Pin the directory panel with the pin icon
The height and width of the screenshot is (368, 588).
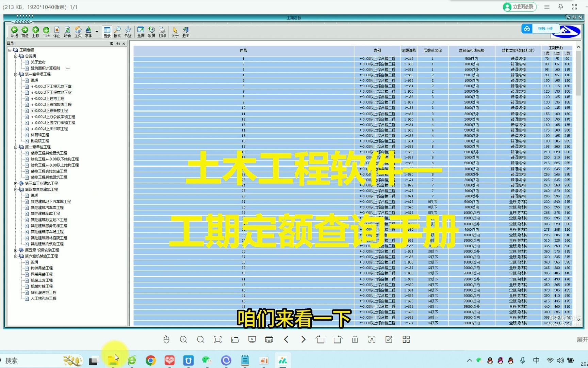[118, 44]
